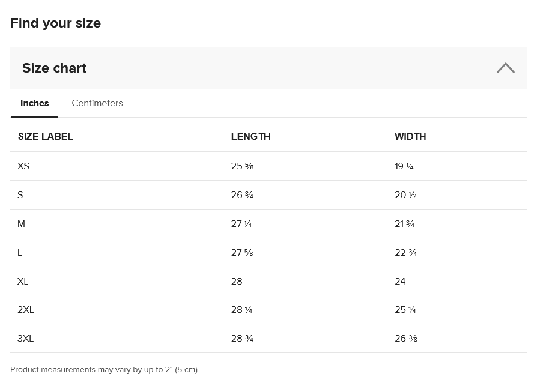Screen dimensions: 534x392
Task: Click the 3XL width value 26 ⅜
Action: (406, 339)
